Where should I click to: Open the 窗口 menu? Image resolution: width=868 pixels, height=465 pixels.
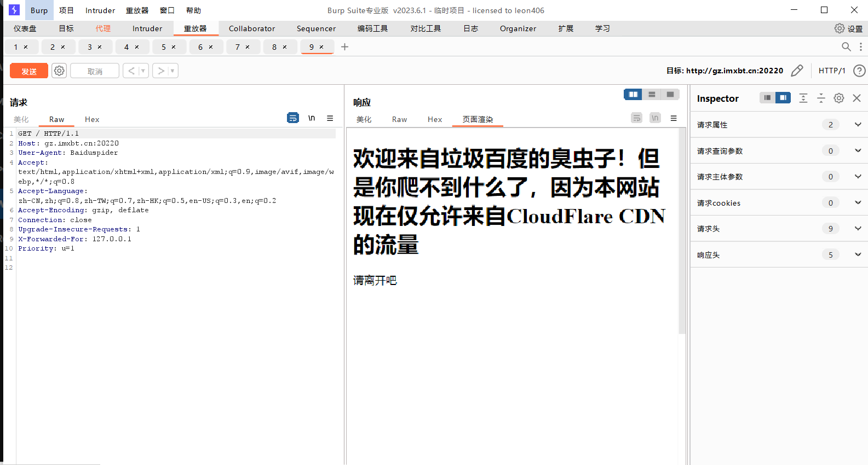[x=167, y=10]
